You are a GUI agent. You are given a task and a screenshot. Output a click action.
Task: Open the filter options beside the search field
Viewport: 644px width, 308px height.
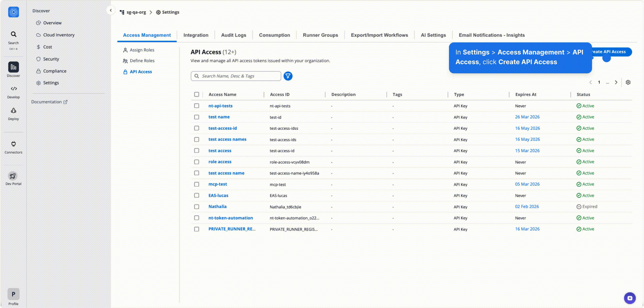click(x=288, y=76)
